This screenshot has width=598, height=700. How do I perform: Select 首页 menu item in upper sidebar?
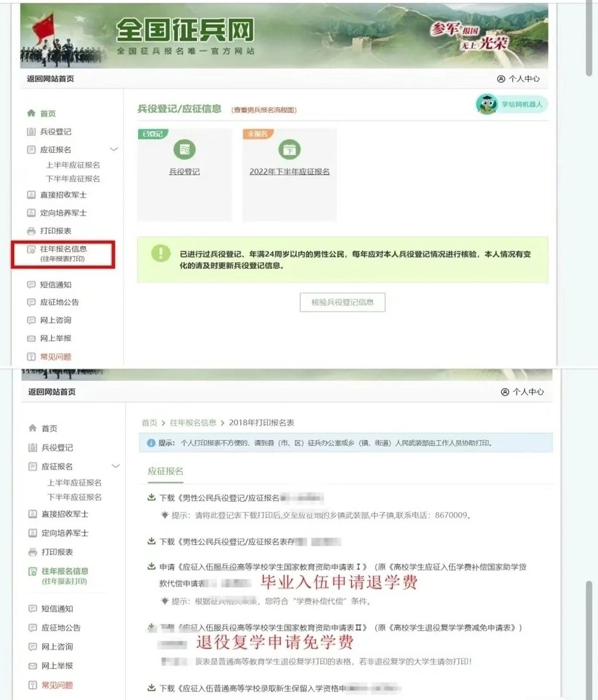click(x=48, y=113)
